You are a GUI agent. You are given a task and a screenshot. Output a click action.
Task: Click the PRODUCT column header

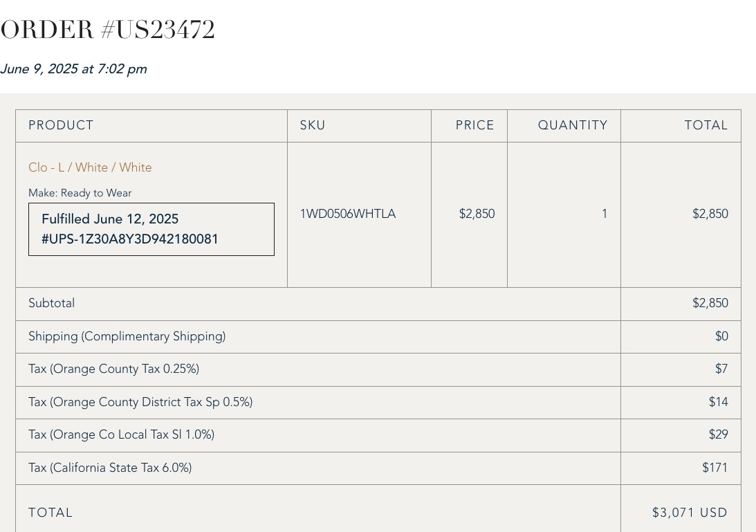tap(61, 125)
